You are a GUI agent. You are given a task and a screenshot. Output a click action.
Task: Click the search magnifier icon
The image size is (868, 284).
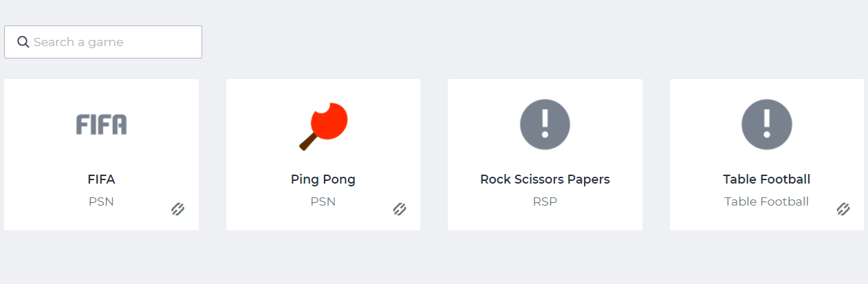(23, 42)
